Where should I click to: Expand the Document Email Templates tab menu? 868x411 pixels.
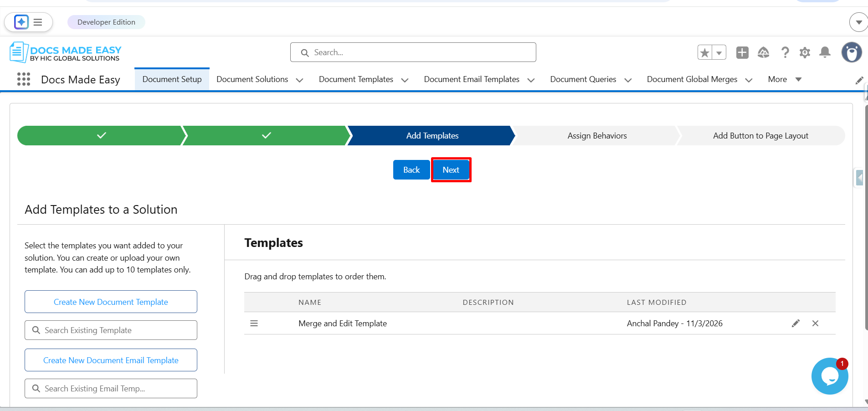click(x=531, y=80)
